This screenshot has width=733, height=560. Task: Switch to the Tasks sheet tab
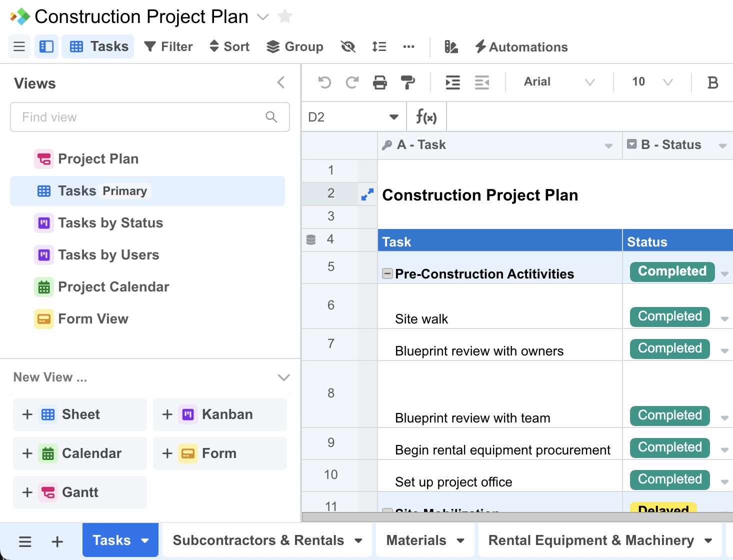[x=120, y=540]
